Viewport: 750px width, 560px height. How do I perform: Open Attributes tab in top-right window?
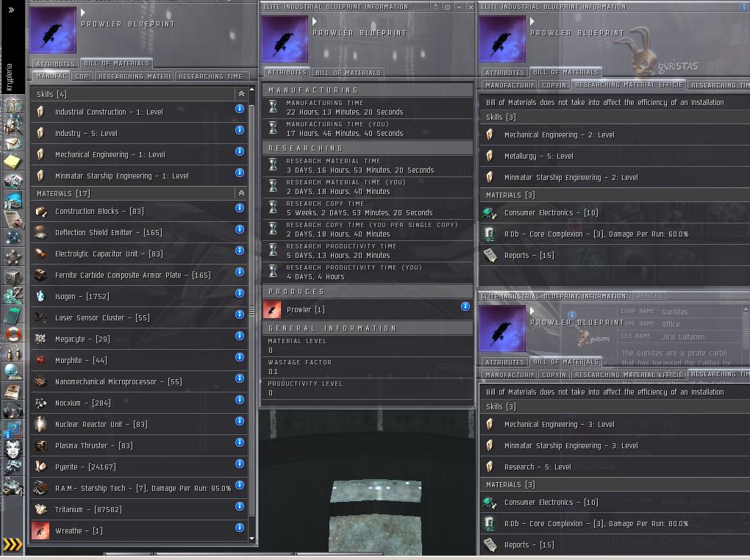click(x=504, y=73)
